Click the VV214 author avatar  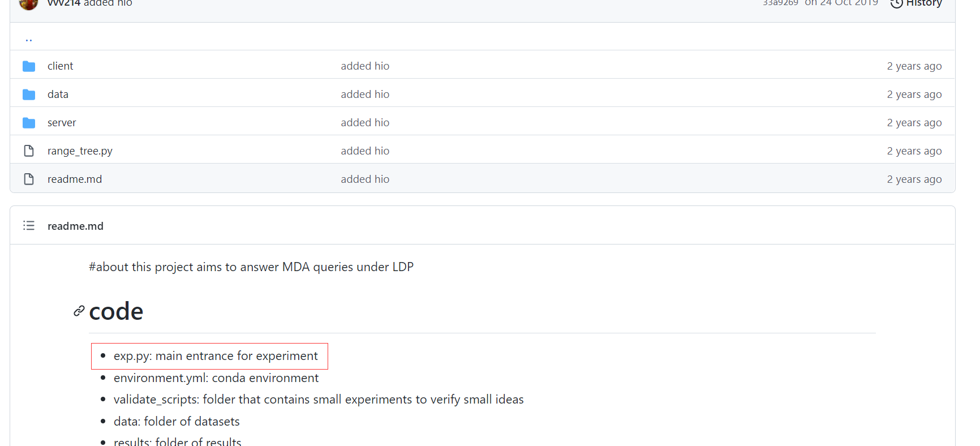pyautogui.click(x=28, y=4)
